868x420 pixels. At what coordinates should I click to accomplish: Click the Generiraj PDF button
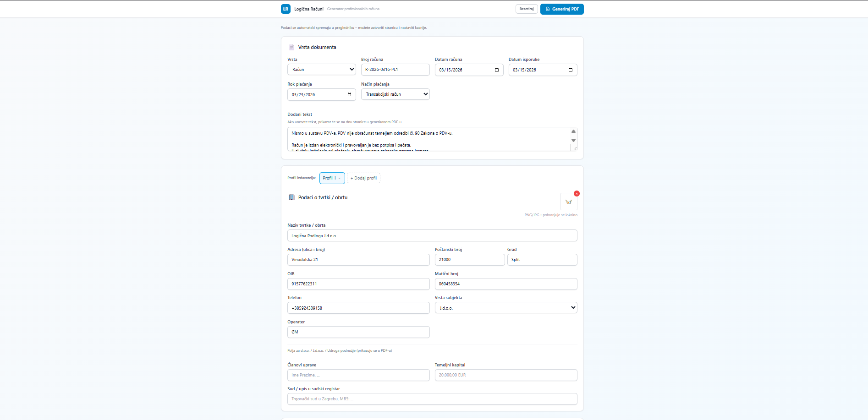pyautogui.click(x=562, y=9)
